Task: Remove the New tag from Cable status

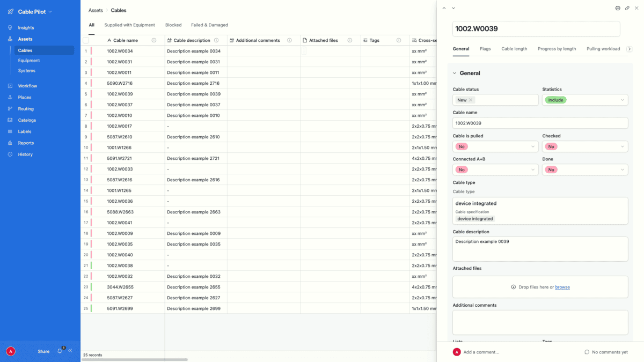Action: coord(471,100)
